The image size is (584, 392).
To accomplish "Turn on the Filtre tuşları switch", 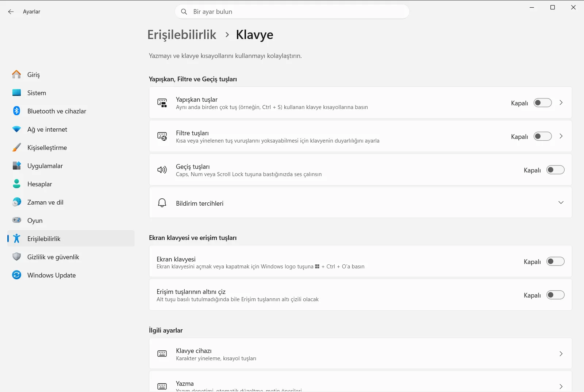I will (x=542, y=136).
